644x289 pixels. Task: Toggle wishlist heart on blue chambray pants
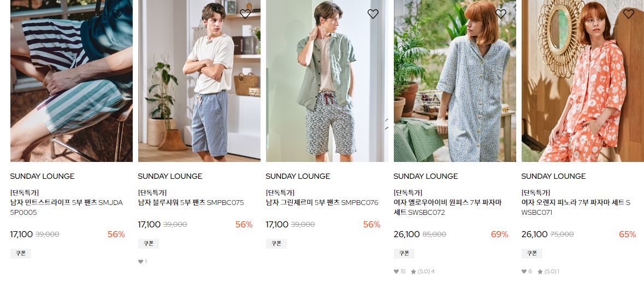pos(245,14)
